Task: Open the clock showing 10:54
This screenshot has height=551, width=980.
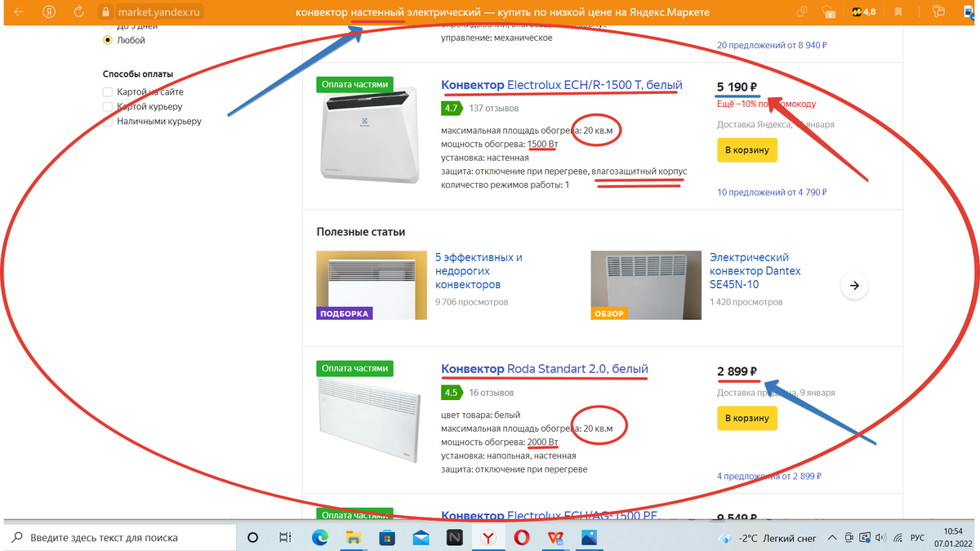Action: click(x=955, y=531)
